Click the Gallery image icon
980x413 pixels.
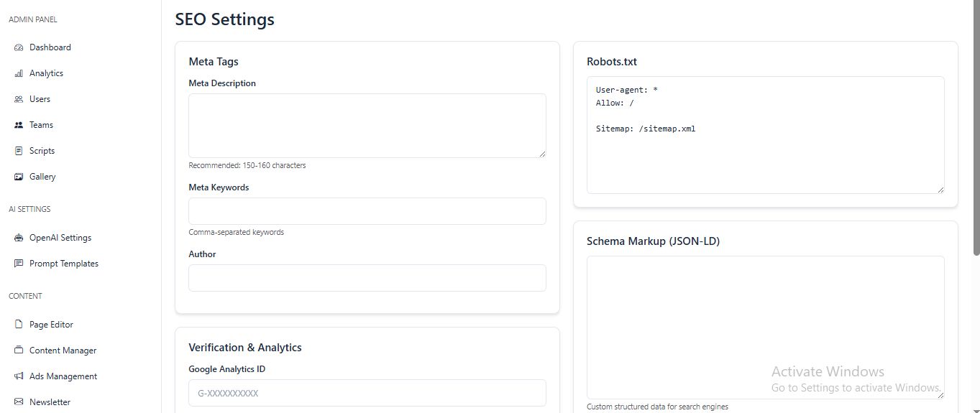tap(19, 177)
